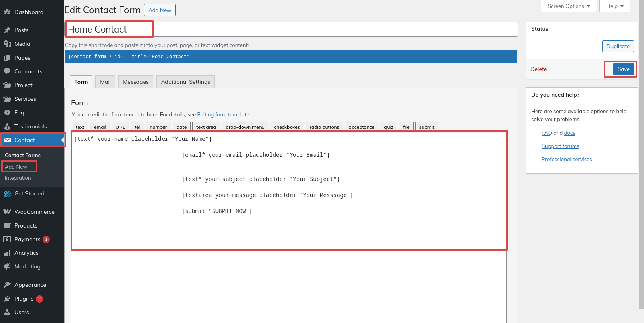Open the Editing form template link
The width and height of the screenshot is (644, 323).
click(223, 115)
